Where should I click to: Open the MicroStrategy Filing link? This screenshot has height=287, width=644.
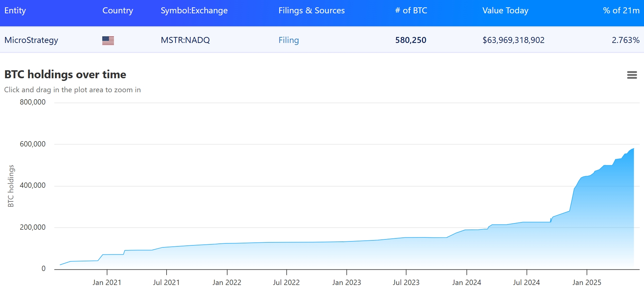coord(289,40)
